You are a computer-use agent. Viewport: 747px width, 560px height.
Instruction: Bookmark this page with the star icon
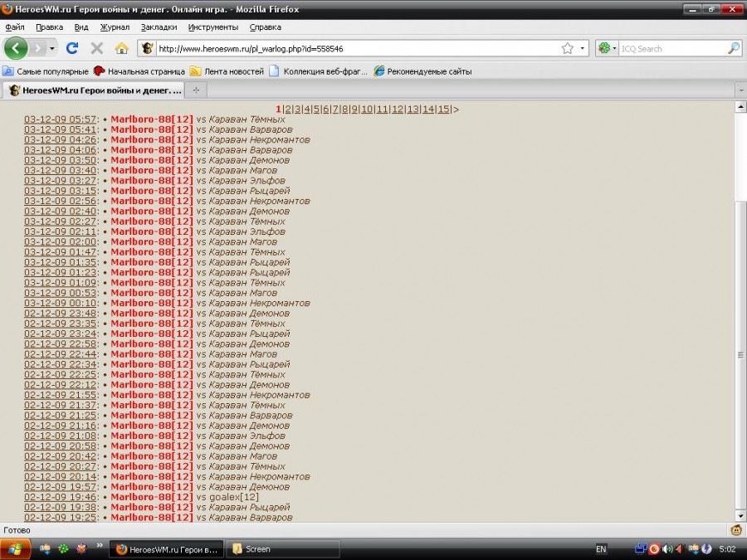click(567, 48)
